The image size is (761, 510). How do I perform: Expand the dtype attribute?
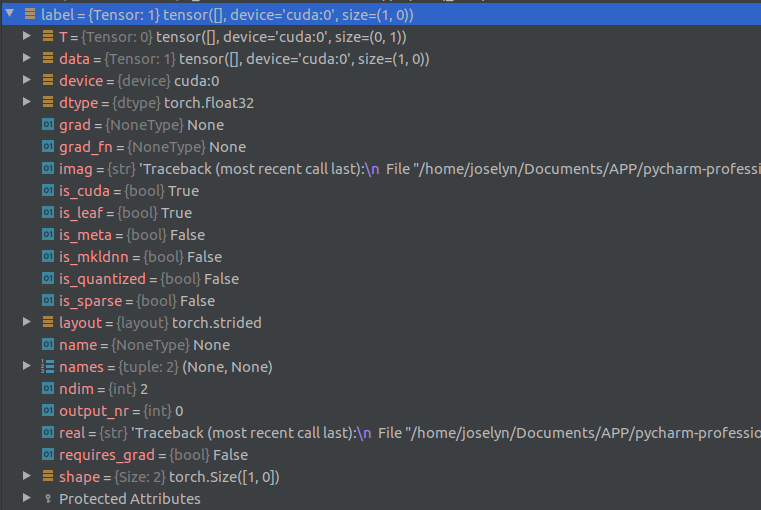coord(27,101)
